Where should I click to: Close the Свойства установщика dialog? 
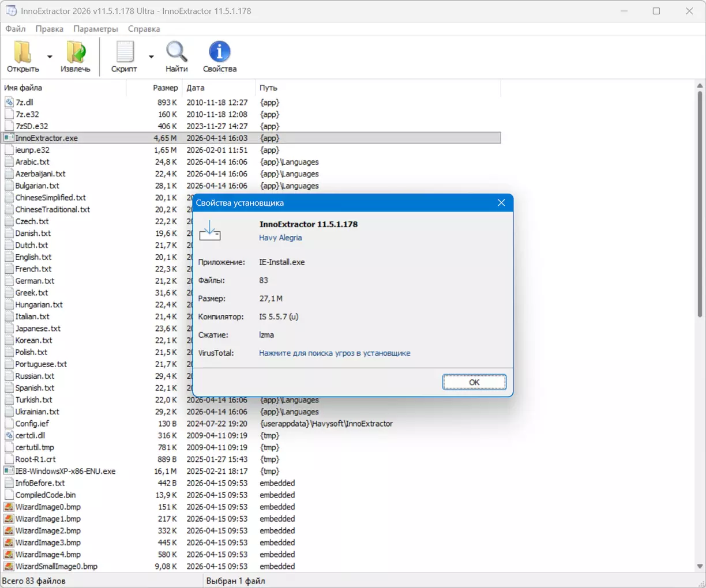pyautogui.click(x=501, y=203)
